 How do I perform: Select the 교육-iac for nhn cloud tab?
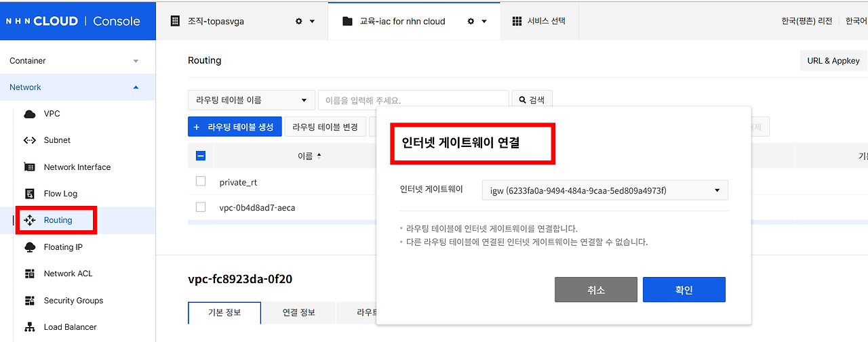coord(414,21)
